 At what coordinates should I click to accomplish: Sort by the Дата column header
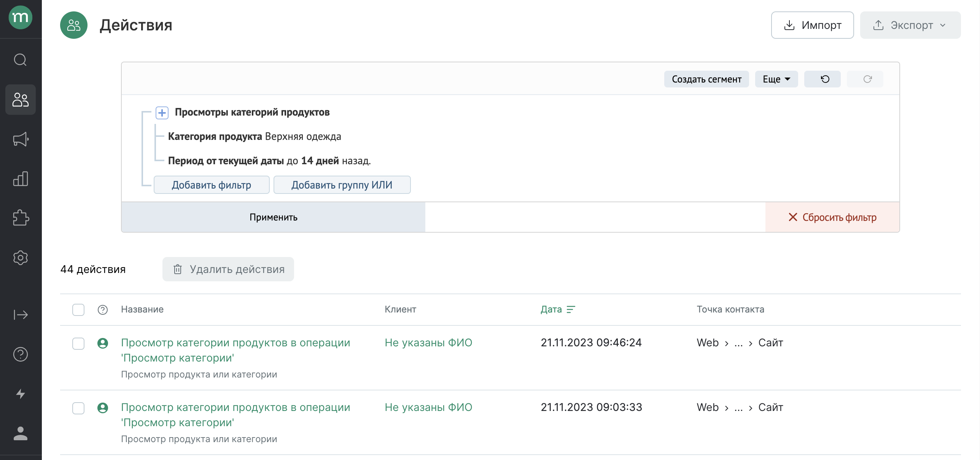point(551,309)
